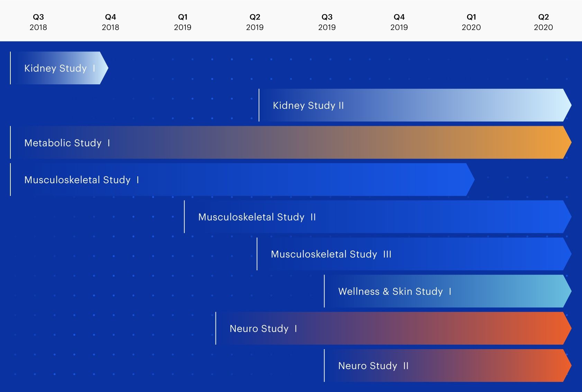This screenshot has height=392, width=582.
Task: Select the Q2 2020 column header
Action: [543, 22]
